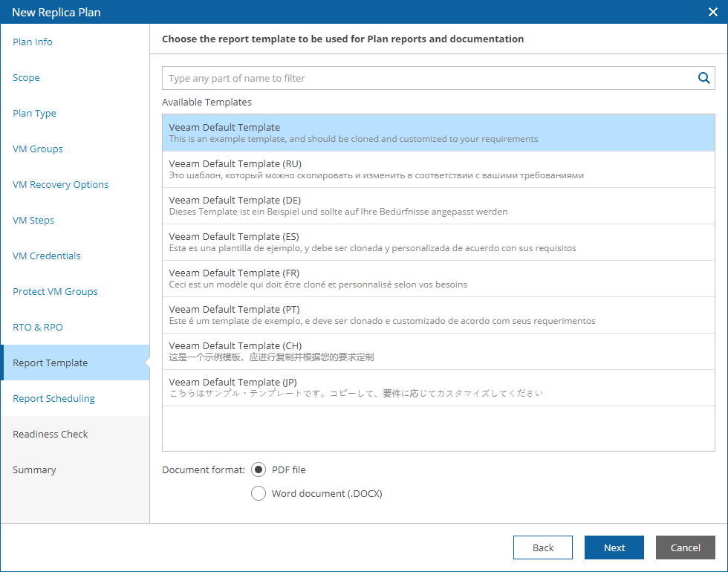Viewport: 728px width, 572px height.
Task: Cancel the replica plan wizard
Action: (685, 548)
